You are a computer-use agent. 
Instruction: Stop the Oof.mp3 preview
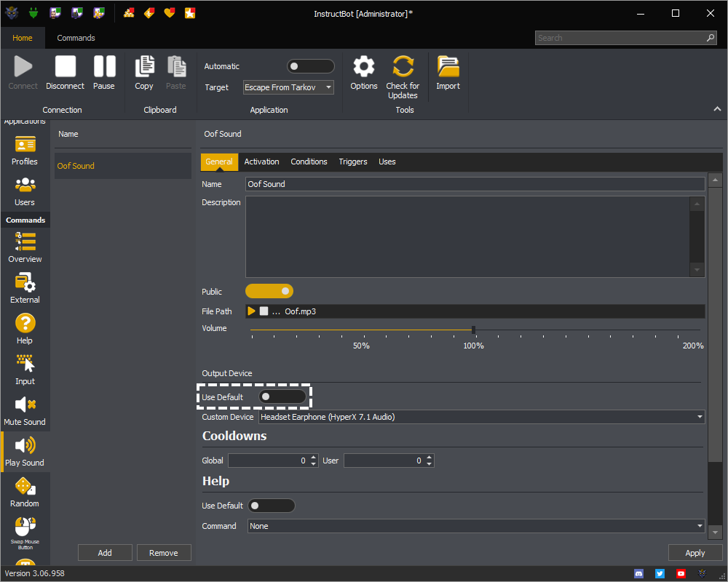(x=264, y=311)
